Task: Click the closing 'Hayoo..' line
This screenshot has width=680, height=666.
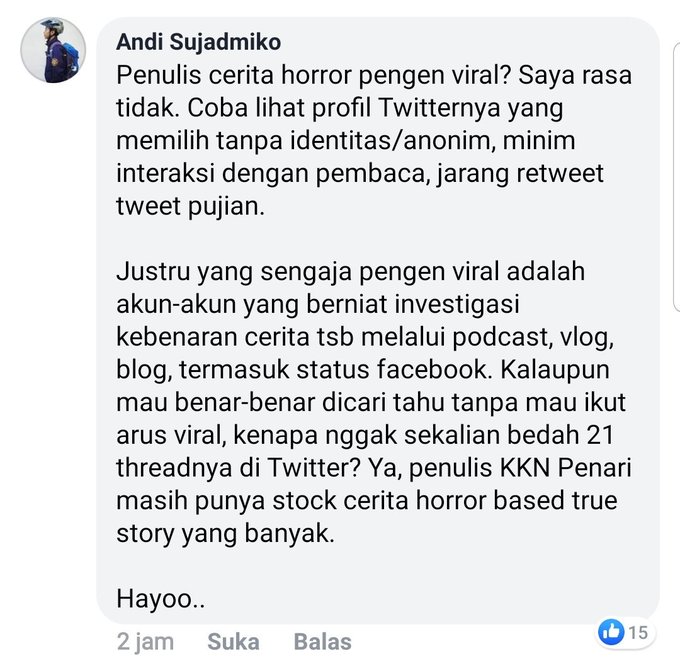Action: pos(160,599)
